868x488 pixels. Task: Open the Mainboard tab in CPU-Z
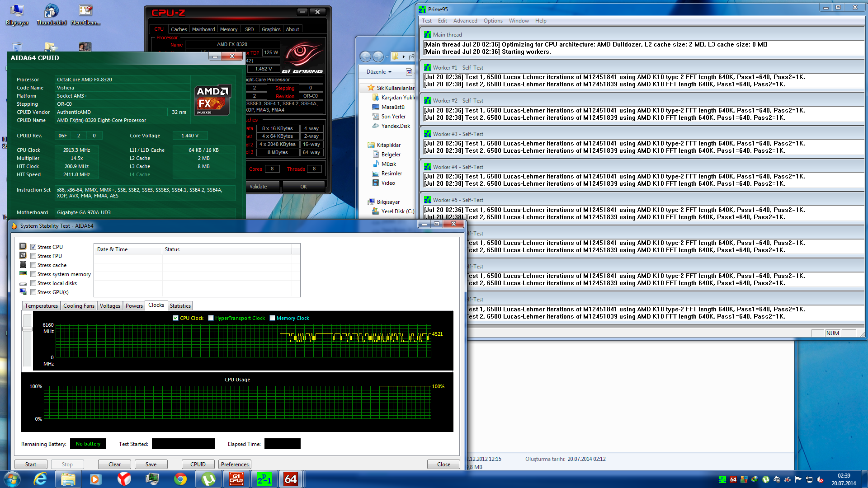coord(203,29)
